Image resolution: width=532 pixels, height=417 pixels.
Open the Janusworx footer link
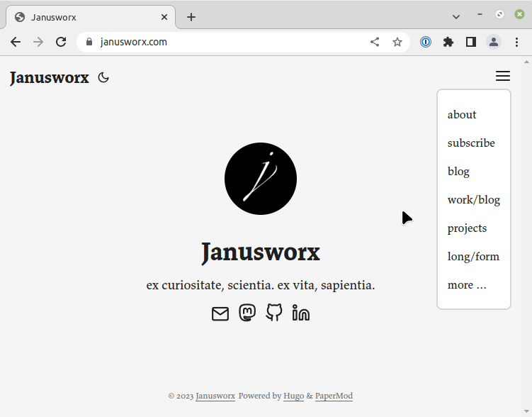(x=215, y=396)
